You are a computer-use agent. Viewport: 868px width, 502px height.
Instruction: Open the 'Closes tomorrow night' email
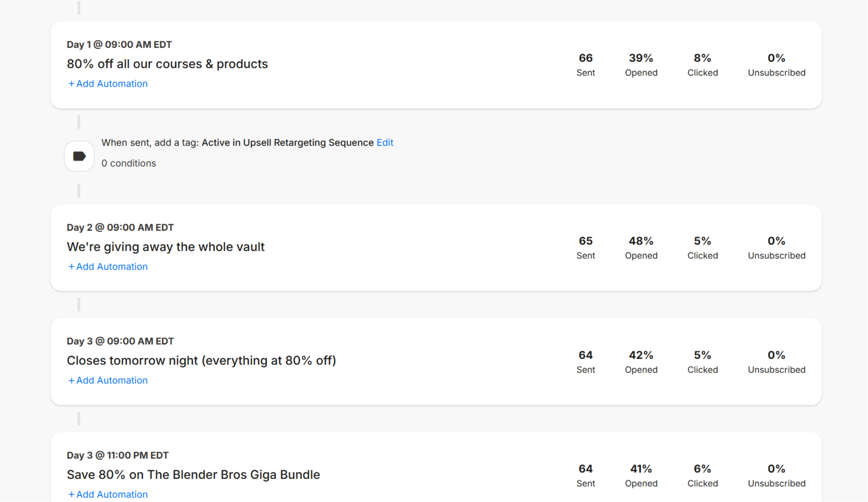201,360
